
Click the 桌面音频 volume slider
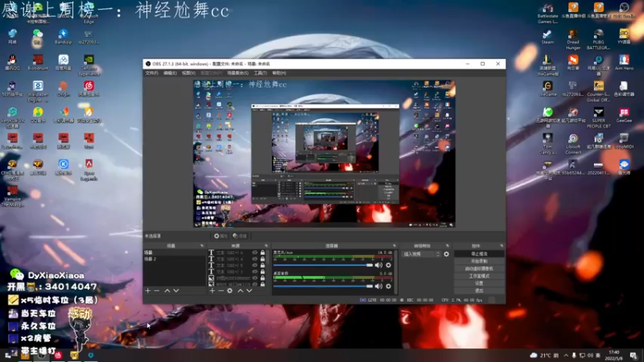323,286
